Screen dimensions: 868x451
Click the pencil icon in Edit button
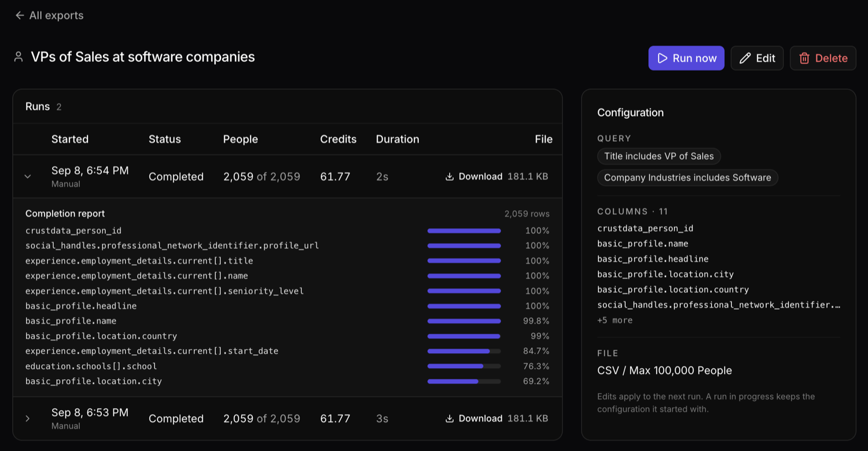click(x=745, y=58)
